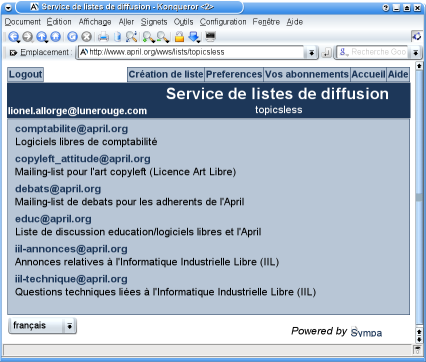
Task: Click the Konqueror animated logo icon
Action: (416, 36)
